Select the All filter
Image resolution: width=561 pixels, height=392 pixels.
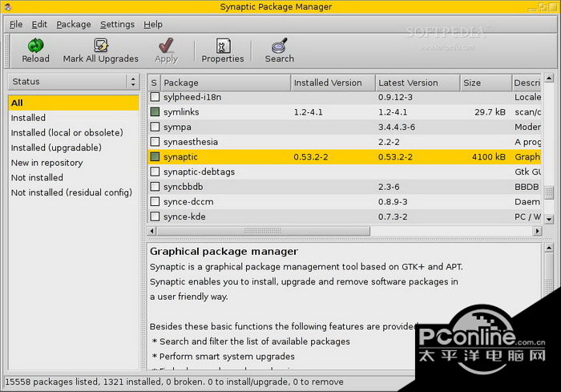click(74, 103)
